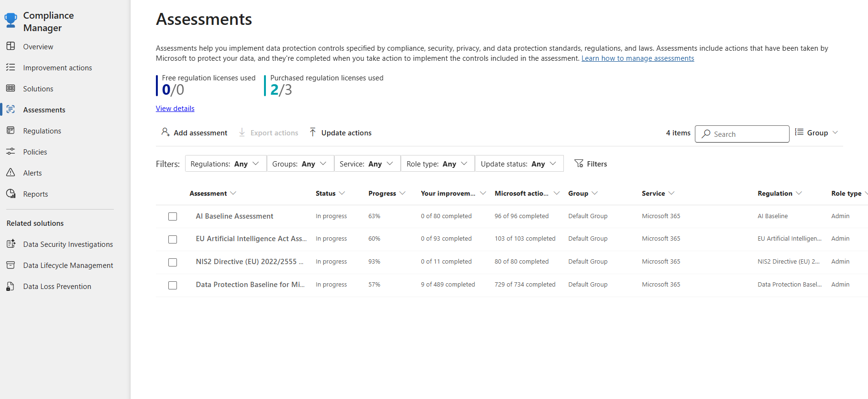Click the Data Lifecycle Management icon
Viewport: 868px width, 399px height.
pyautogui.click(x=11, y=265)
